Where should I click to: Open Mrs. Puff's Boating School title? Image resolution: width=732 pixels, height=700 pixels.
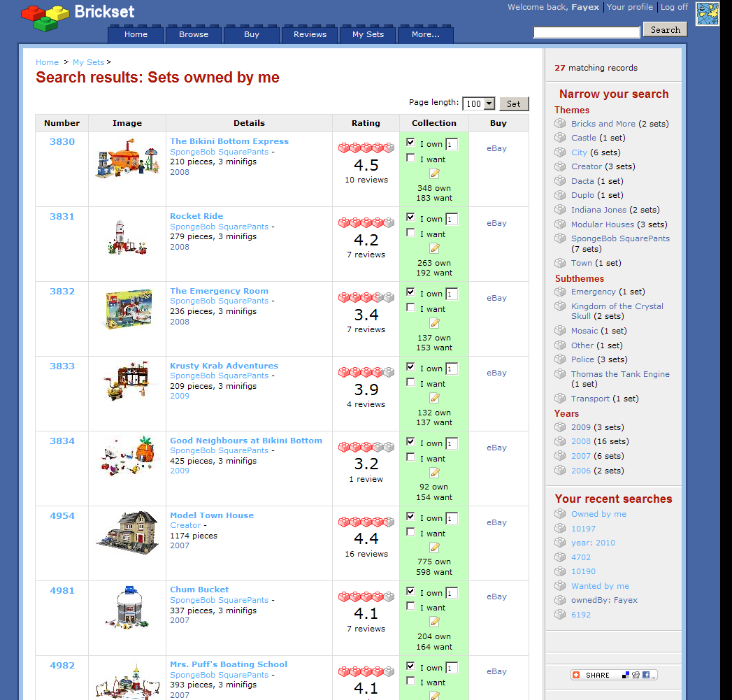(229, 664)
